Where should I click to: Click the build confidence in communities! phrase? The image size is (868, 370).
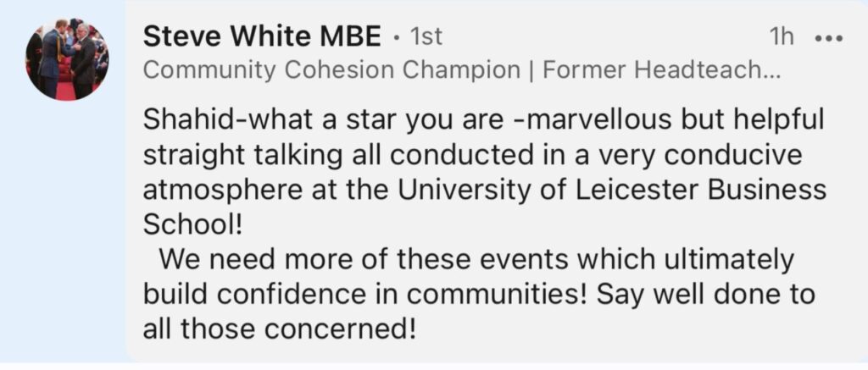pos(364,292)
